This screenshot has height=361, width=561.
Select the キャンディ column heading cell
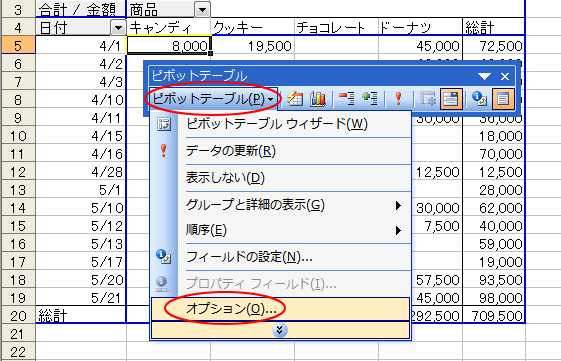pyautogui.click(x=169, y=27)
